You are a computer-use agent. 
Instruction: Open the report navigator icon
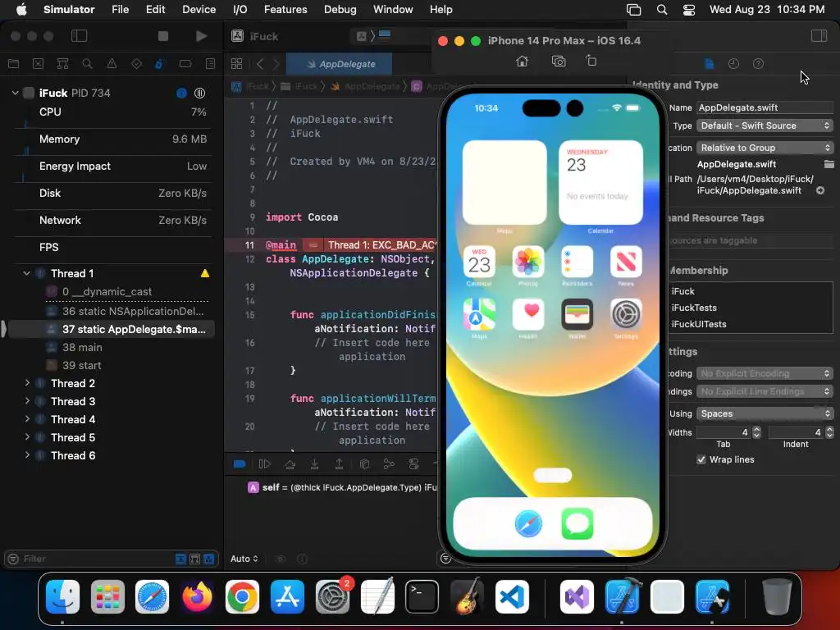[x=211, y=64]
